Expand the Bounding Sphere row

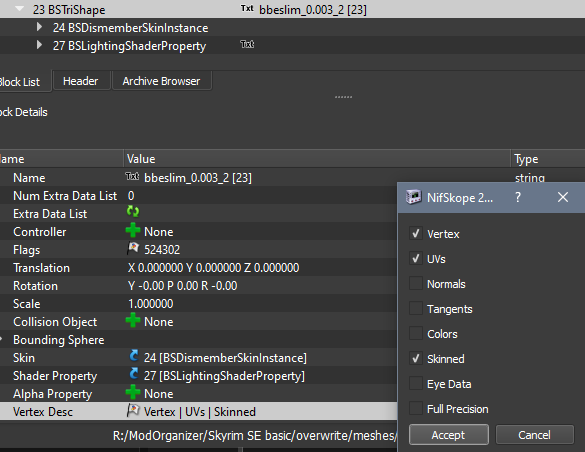pos(1,339)
